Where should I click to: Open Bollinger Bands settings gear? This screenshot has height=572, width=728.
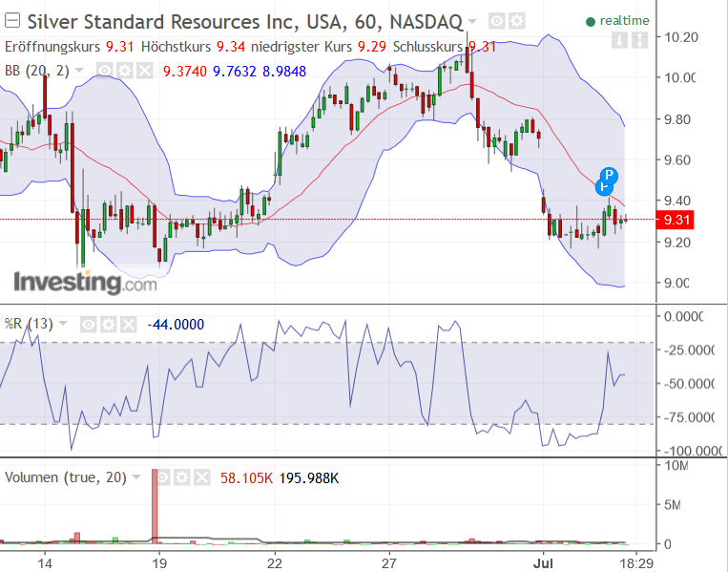(x=124, y=71)
